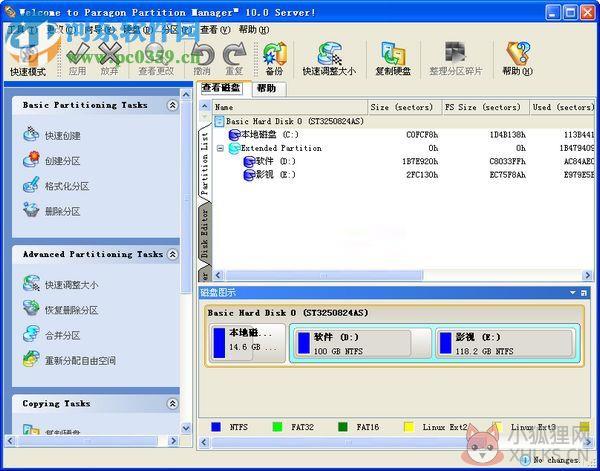The width and height of the screenshot is (600, 471).
Task: Click down arrow of task pane scrollbar
Action: (186, 428)
